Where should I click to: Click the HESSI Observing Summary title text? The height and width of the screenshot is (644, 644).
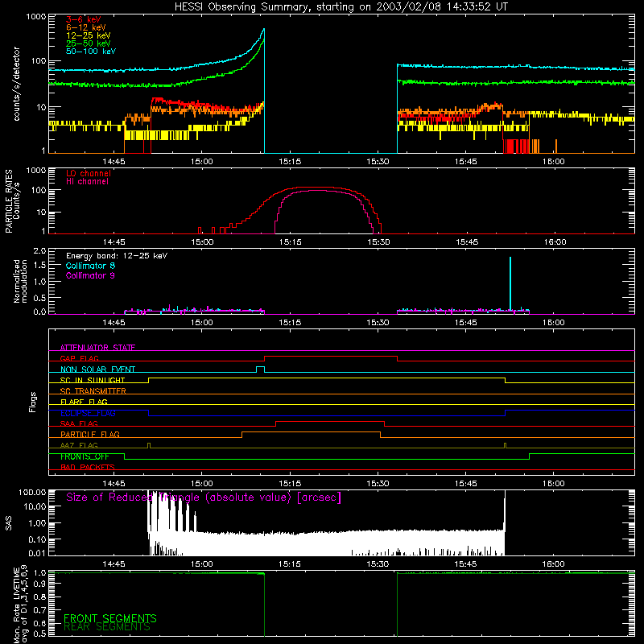pyautogui.click(x=341, y=7)
